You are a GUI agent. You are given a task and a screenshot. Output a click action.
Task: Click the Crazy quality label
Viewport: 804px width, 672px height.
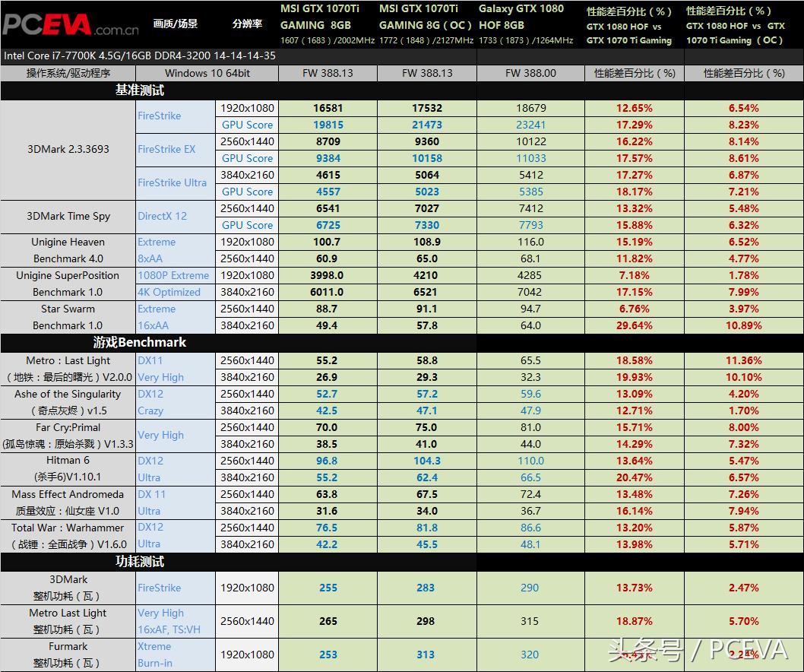pos(150,411)
